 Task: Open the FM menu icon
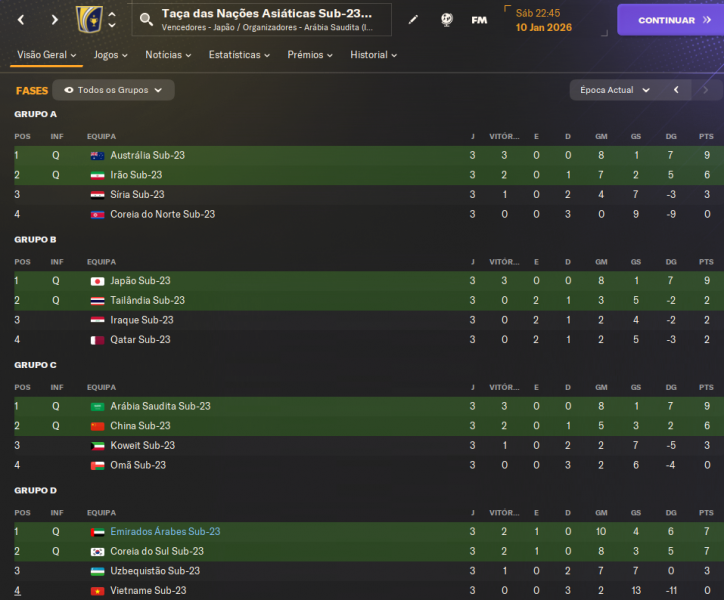[480, 19]
